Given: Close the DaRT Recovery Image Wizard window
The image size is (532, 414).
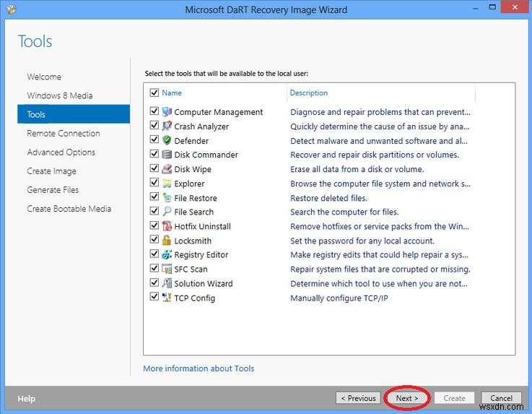Looking at the screenshot, I should click(x=515, y=7).
